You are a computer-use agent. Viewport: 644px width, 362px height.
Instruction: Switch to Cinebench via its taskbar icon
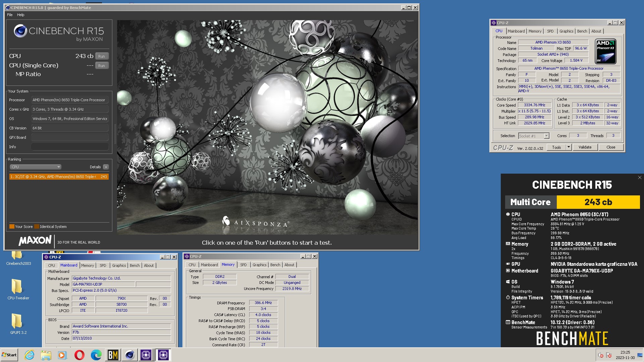pos(129,355)
